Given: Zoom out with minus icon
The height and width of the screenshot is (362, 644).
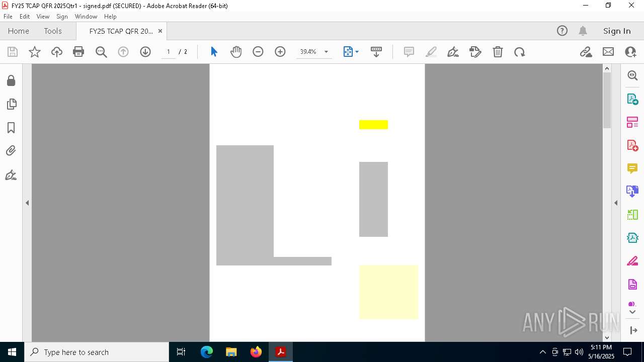Looking at the screenshot, I should pyautogui.click(x=258, y=52).
